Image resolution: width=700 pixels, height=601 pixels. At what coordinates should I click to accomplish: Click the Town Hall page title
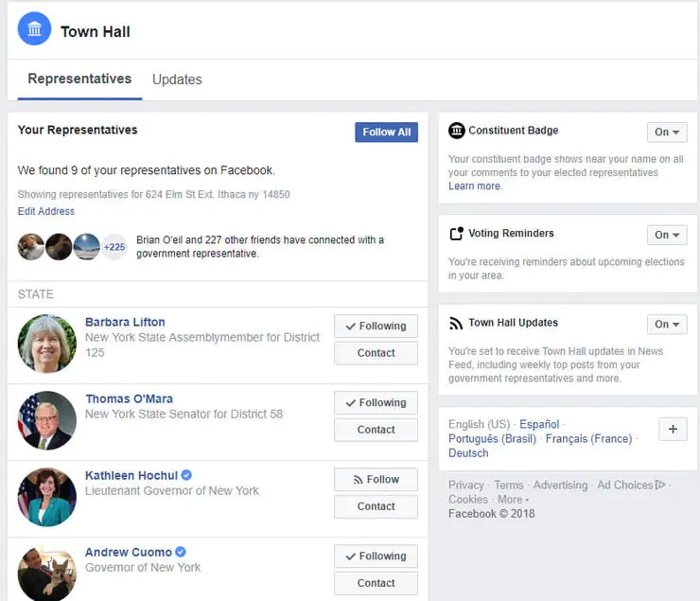(x=96, y=31)
